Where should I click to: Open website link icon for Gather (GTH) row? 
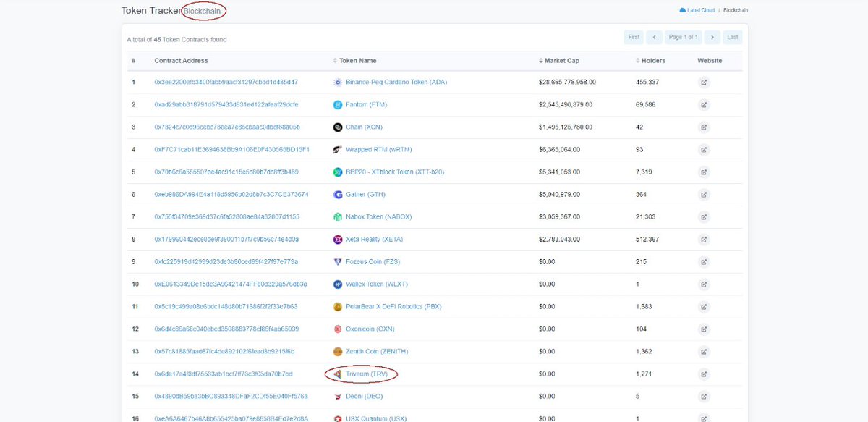pyautogui.click(x=704, y=195)
